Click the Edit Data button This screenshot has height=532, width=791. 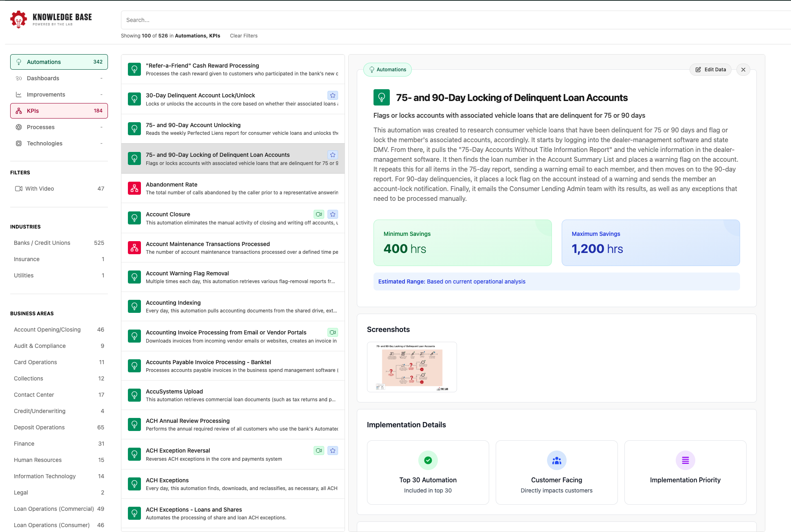(710, 70)
